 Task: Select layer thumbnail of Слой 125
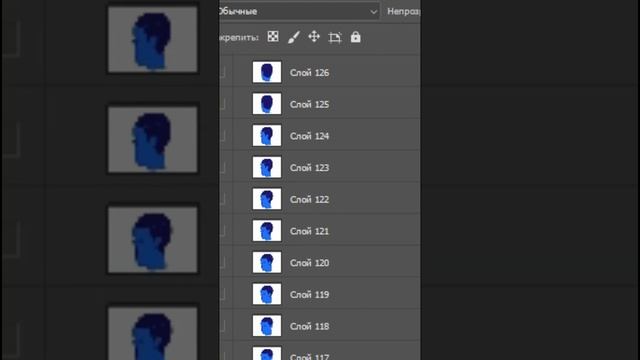click(267, 104)
